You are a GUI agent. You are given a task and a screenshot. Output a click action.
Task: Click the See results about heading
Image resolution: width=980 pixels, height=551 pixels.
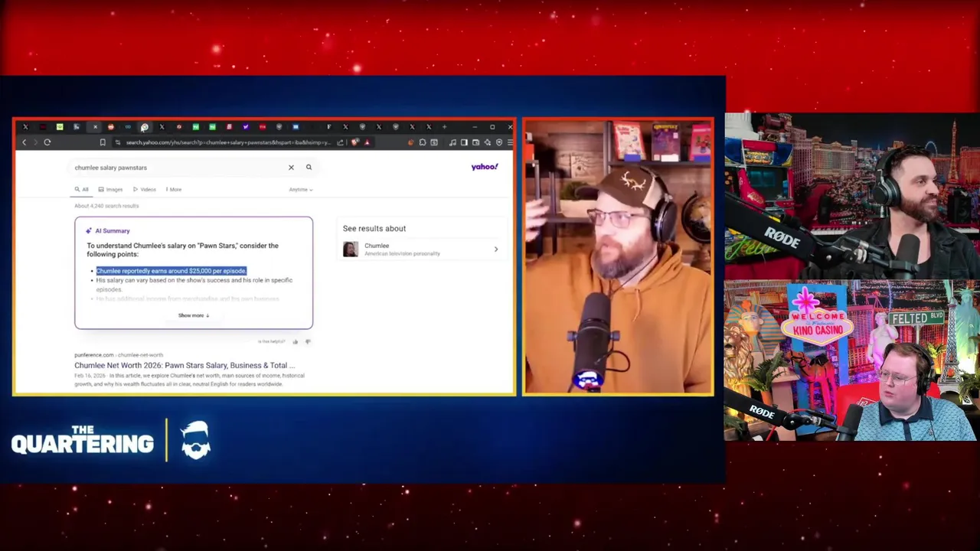point(374,228)
